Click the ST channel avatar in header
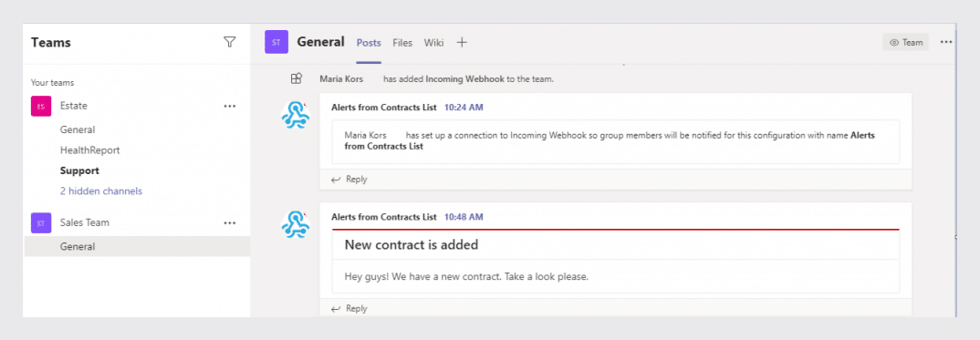The image size is (980, 340). coord(276,42)
